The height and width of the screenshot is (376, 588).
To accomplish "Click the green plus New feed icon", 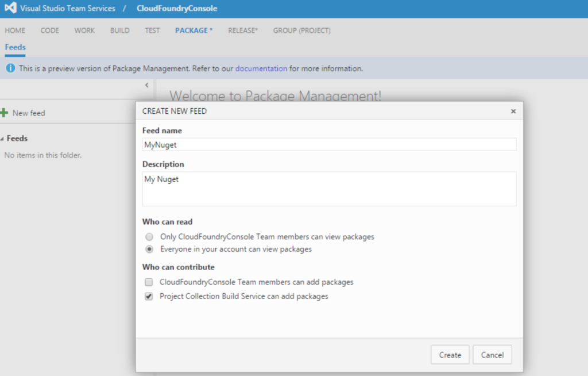I will click(4, 113).
